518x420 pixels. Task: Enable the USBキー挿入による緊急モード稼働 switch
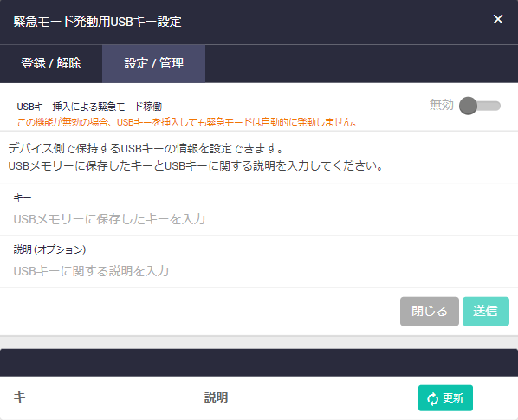480,106
